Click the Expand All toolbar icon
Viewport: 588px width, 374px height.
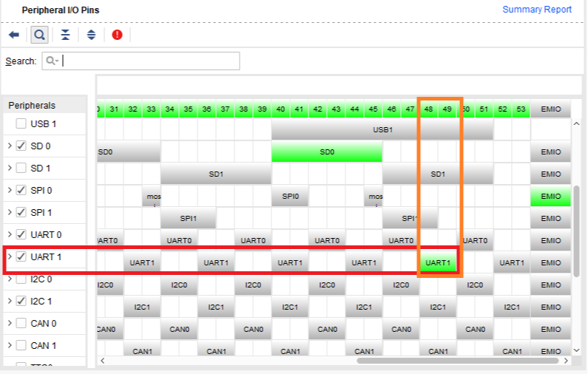click(x=91, y=35)
